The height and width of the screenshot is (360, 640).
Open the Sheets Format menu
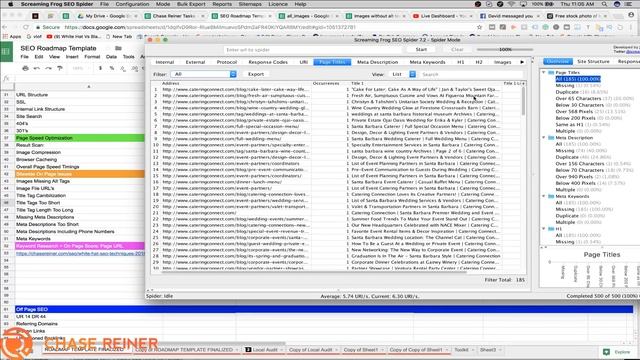pyautogui.click(x=92, y=57)
